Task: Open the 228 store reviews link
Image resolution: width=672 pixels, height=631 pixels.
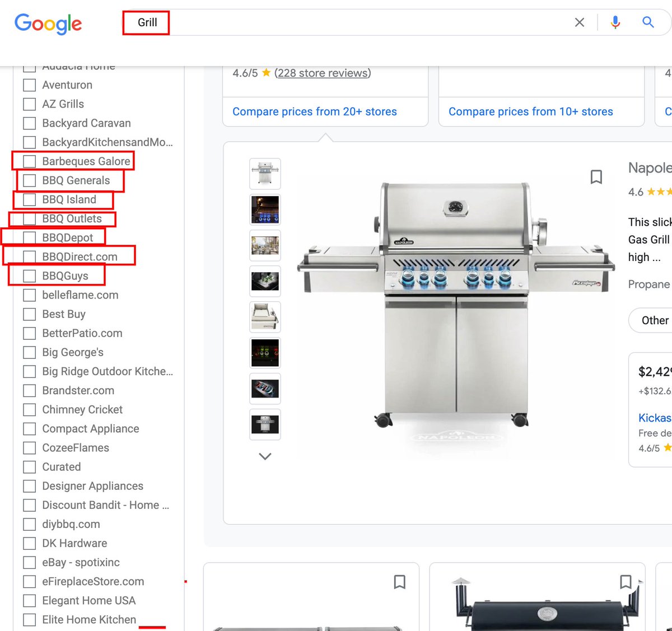Action: (323, 73)
